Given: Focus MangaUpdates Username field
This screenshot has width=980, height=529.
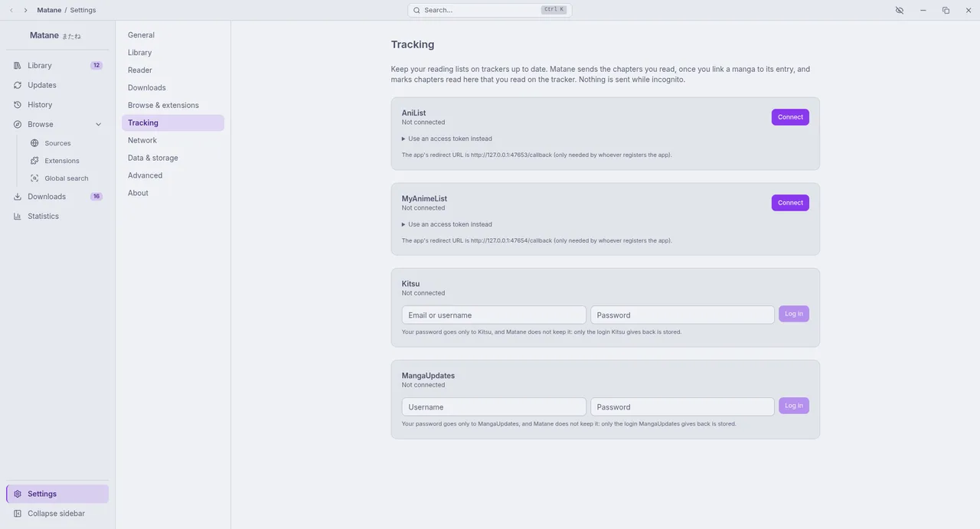Looking at the screenshot, I should click(x=494, y=407).
